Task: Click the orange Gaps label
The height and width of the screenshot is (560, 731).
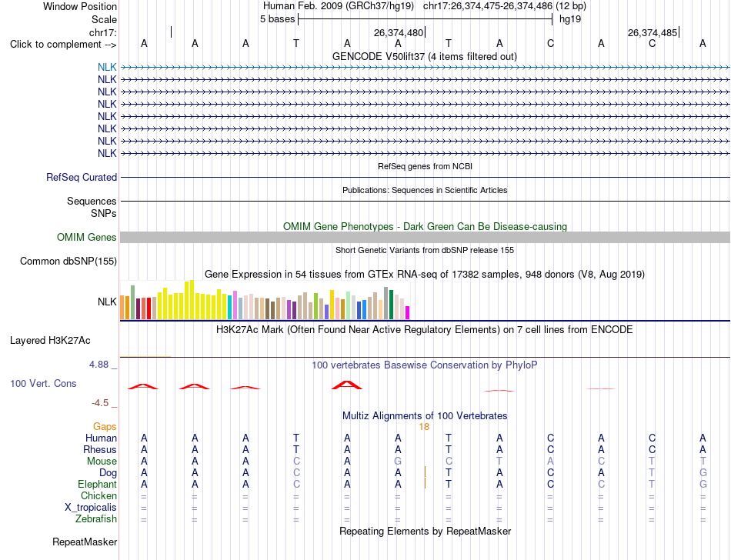Action: tap(105, 427)
